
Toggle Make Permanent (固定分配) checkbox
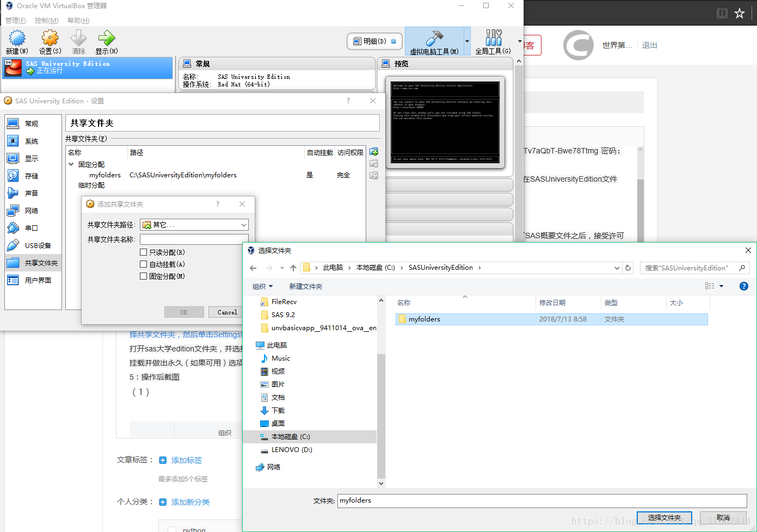click(144, 276)
